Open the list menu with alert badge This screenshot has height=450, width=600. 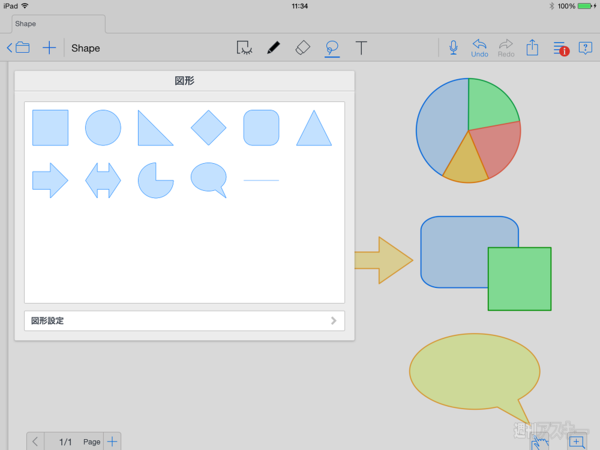561,48
